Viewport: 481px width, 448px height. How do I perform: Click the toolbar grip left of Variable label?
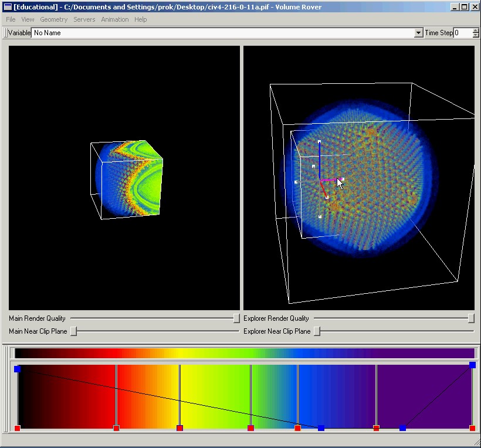point(5,33)
